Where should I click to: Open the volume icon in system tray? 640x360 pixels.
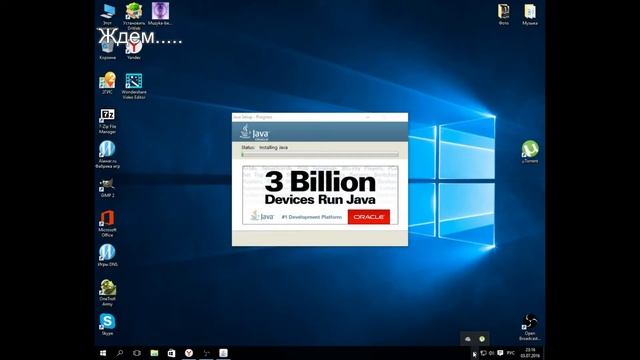[491, 353]
